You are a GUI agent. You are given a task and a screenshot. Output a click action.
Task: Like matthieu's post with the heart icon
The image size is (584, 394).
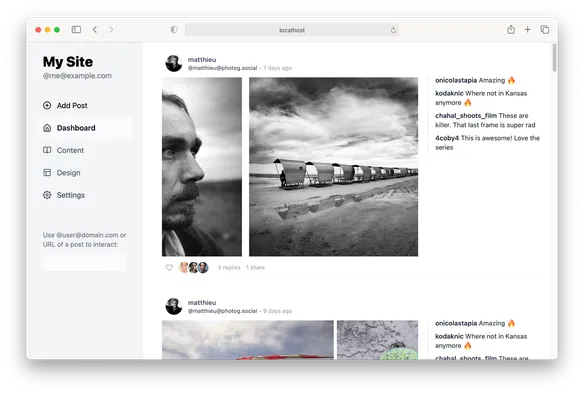click(x=169, y=267)
